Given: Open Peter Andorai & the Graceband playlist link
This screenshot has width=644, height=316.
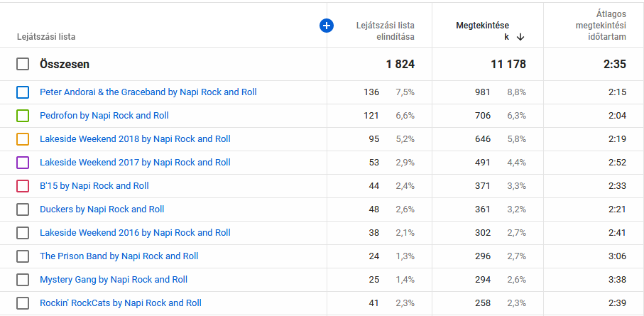Looking at the screenshot, I should click(x=148, y=92).
